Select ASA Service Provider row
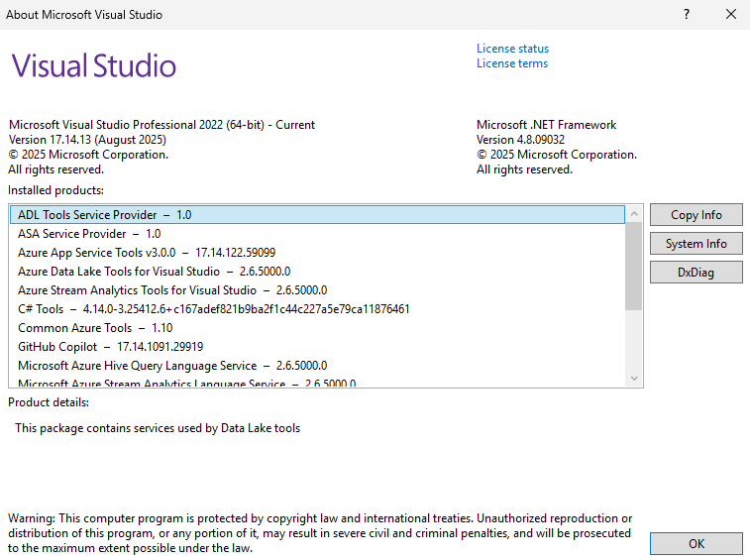 point(317,234)
